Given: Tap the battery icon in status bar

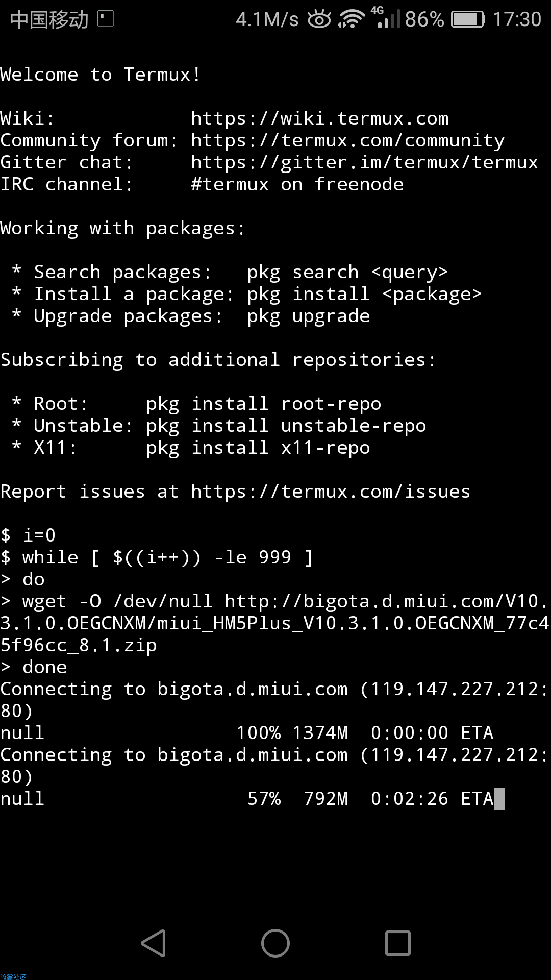Looking at the screenshot, I should pos(468,19).
